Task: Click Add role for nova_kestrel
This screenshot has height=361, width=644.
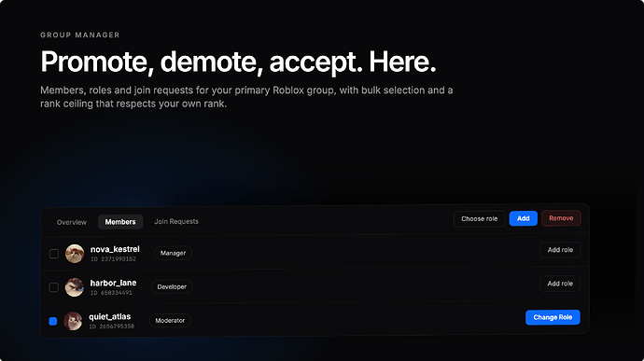Action: [x=560, y=250]
